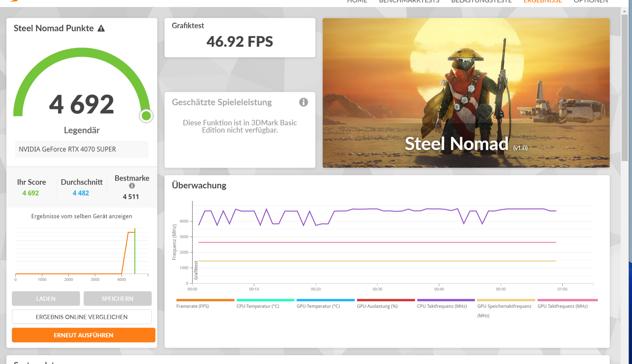This screenshot has width=632, height=364.
Task: Toggle the GPU Taktfrequenz legend item
Action: (563, 306)
